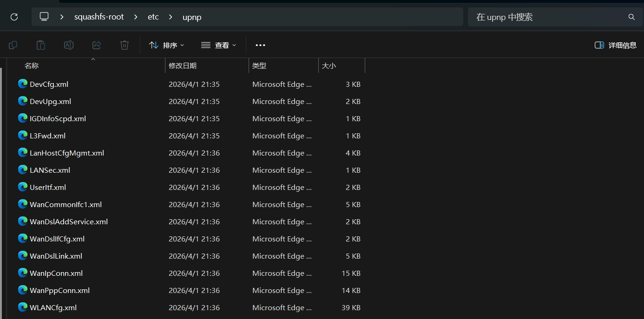The image size is (644, 319).
Task: Click the rename icon in toolbar
Action: coord(69,45)
